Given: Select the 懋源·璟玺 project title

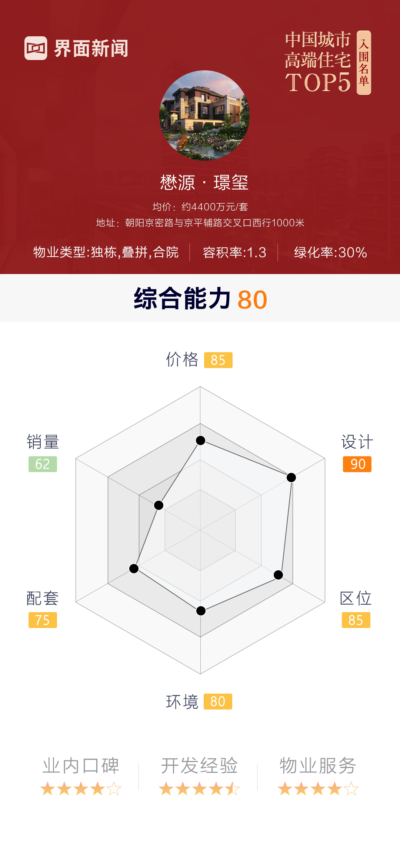Looking at the screenshot, I should [204, 183].
